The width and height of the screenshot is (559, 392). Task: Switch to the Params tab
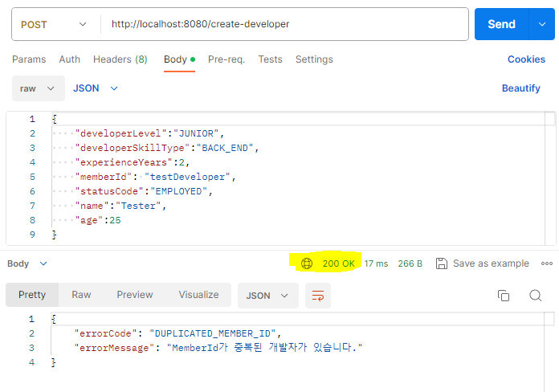tap(29, 59)
